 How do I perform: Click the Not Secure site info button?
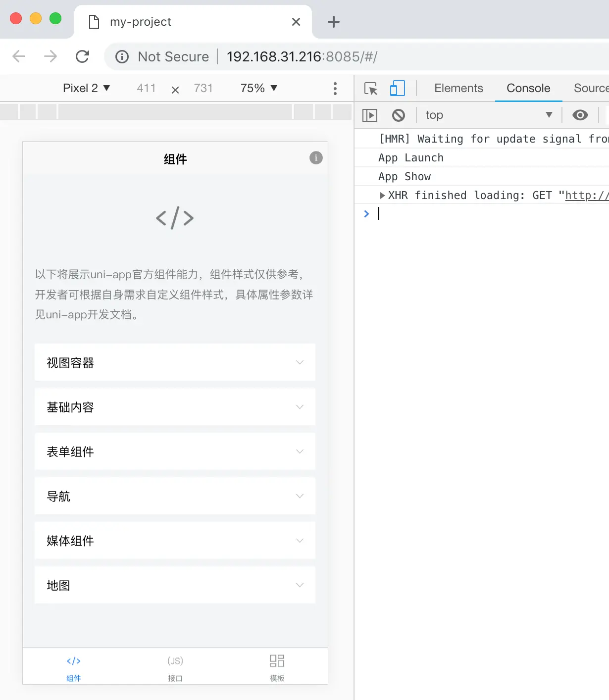point(162,56)
